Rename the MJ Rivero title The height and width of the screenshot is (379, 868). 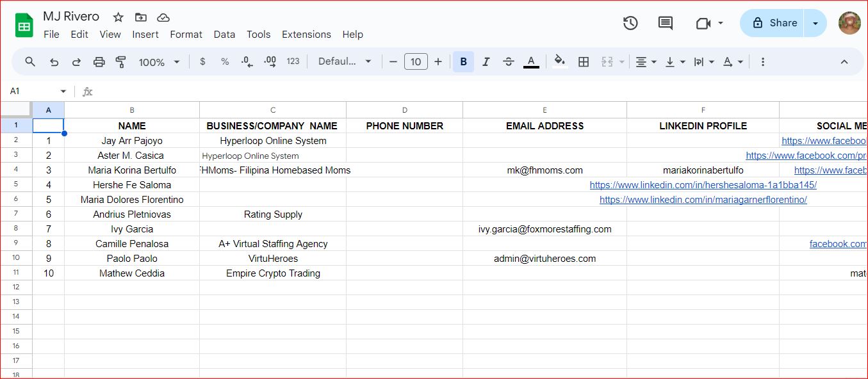pyautogui.click(x=71, y=17)
